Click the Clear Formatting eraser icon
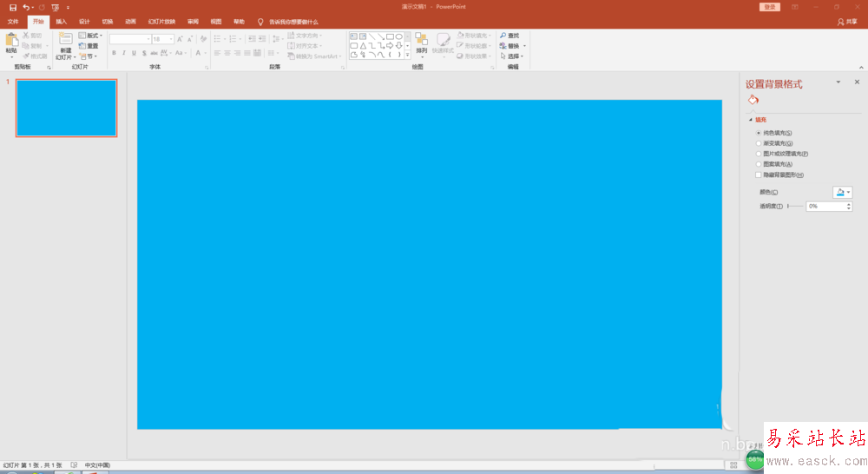The width and height of the screenshot is (868, 474). 203,39
